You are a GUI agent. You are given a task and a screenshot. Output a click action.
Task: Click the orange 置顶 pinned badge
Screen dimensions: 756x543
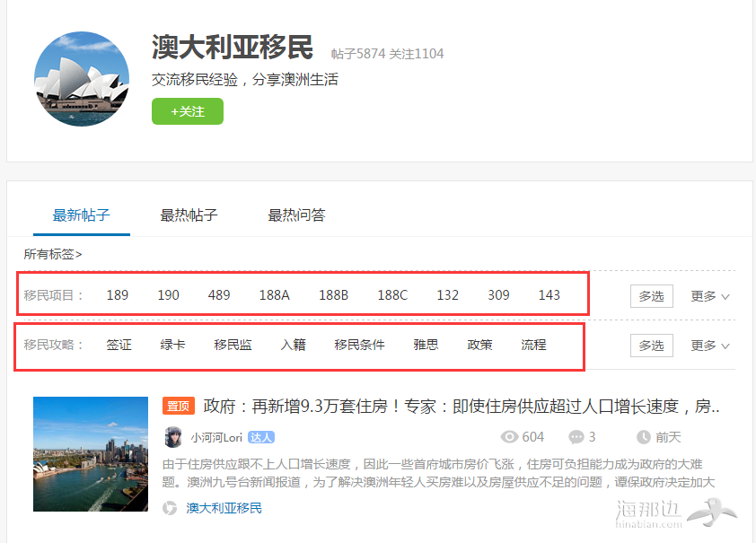click(x=179, y=407)
